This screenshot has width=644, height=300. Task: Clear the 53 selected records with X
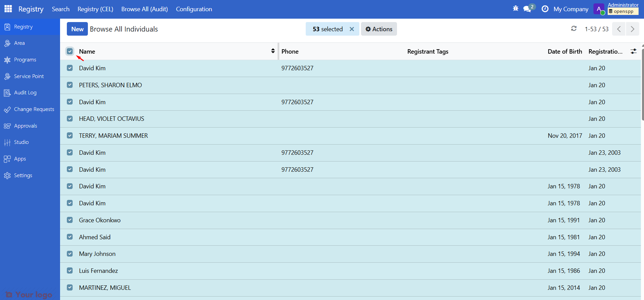(352, 29)
